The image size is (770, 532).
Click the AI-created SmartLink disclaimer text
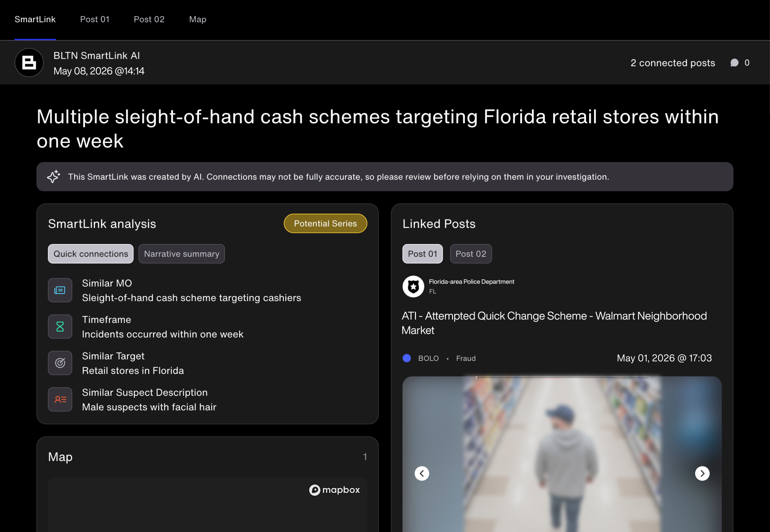point(338,177)
